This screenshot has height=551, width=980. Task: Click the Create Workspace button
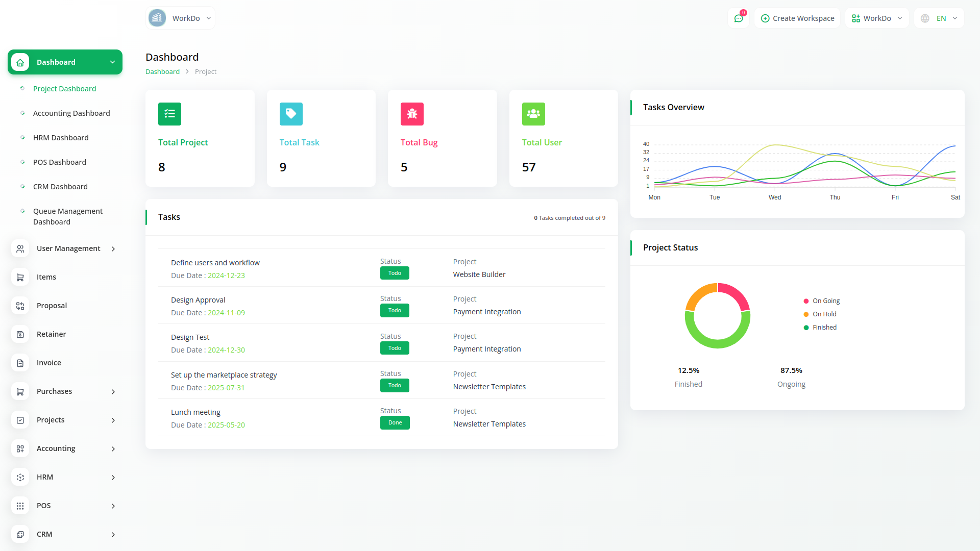point(797,18)
